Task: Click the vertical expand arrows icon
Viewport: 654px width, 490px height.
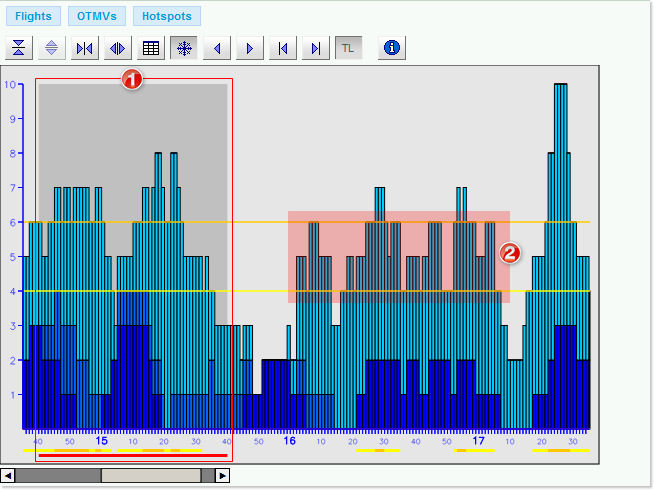Action: (x=52, y=48)
